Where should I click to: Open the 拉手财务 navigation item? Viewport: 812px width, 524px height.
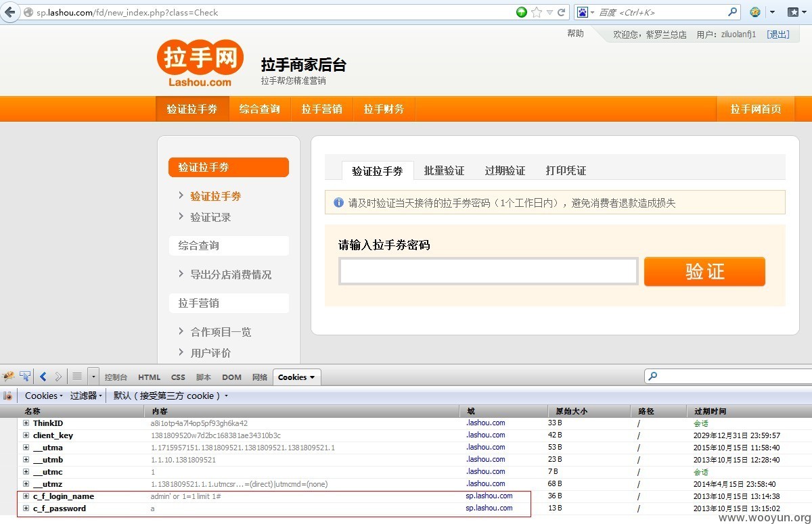(384, 109)
